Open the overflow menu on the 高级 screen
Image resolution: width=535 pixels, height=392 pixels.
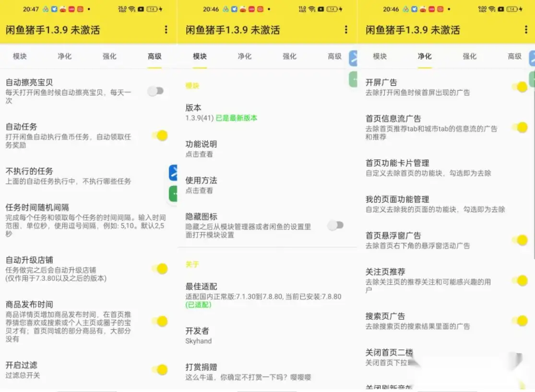(166, 30)
